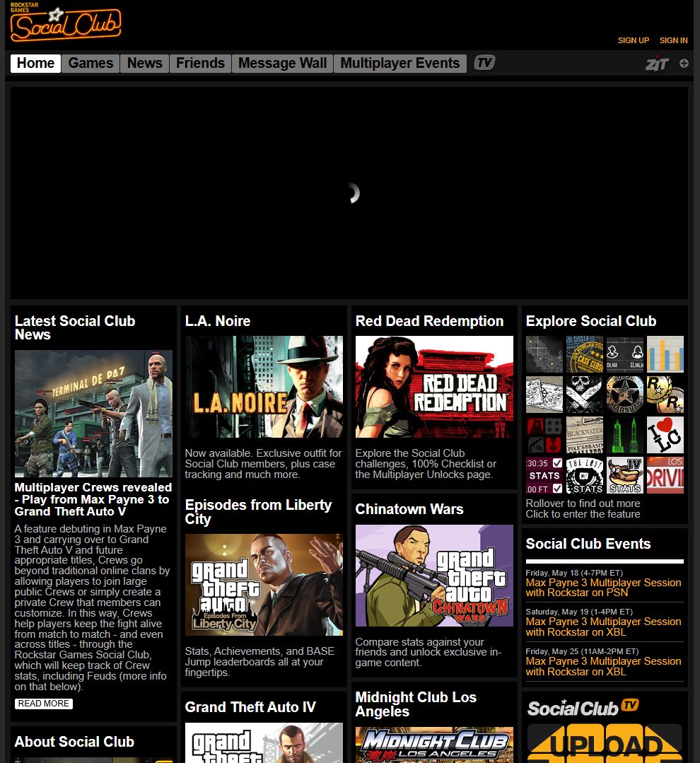
Task: Click the Latest Social Club News heading
Action: 75,327
